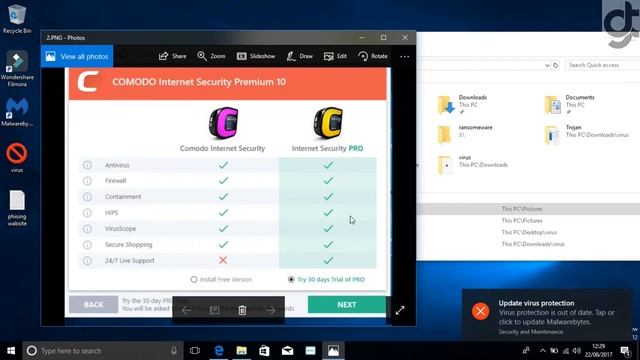The width and height of the screenshot is (640, 360).
Task: Select Try 30 days Trial of PRO radio
Action: 291,280
